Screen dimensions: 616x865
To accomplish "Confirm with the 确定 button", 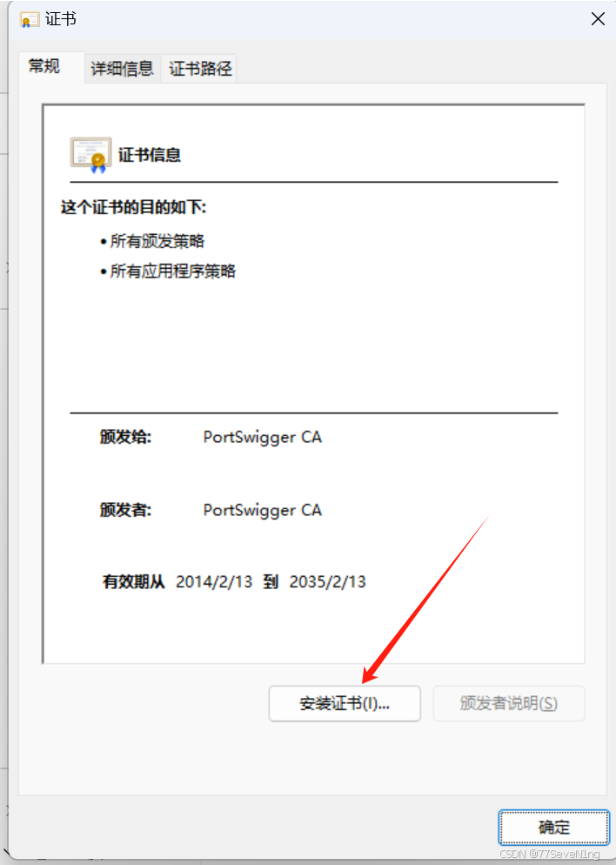I will click(x=553, y=827).
